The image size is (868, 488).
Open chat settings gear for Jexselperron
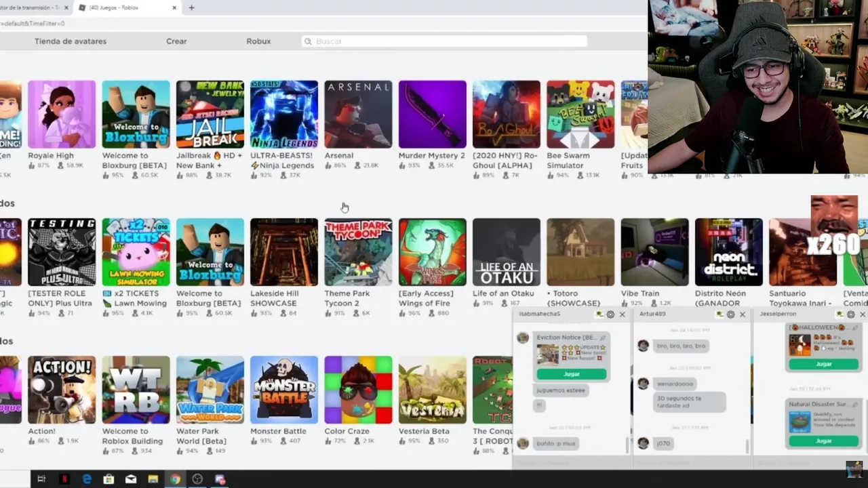coord(850,314)
